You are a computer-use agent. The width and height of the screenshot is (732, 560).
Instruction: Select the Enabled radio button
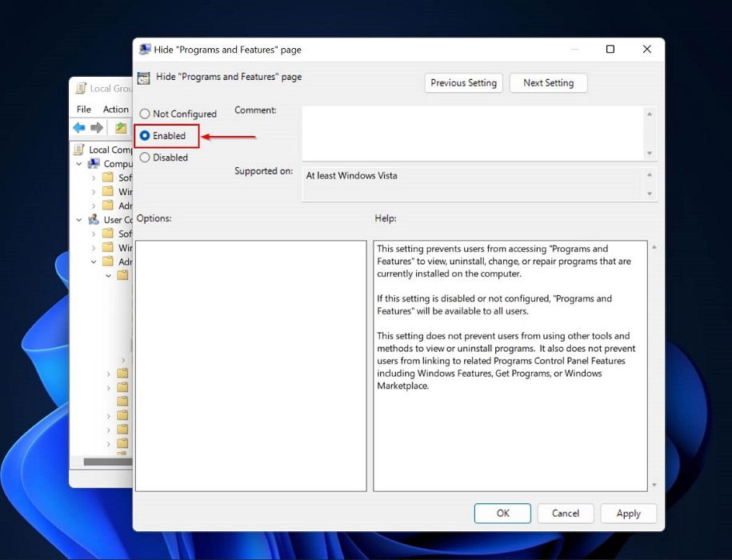click(144, 135)
